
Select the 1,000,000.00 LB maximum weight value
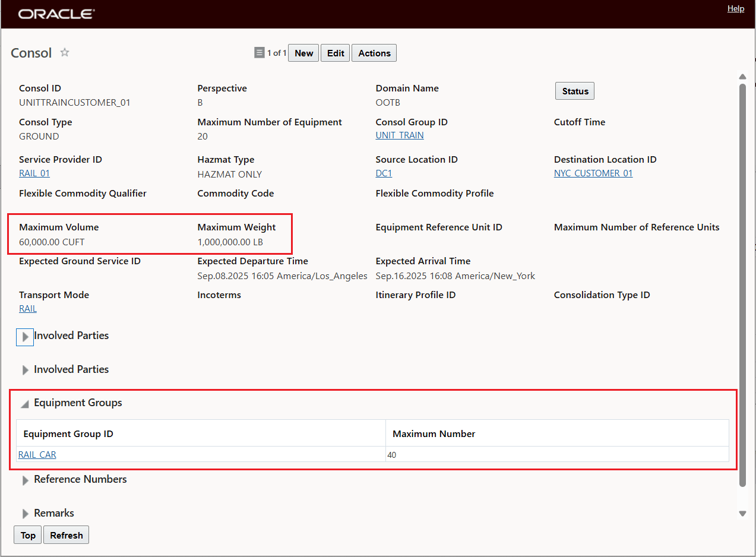(x=230, y=242)
